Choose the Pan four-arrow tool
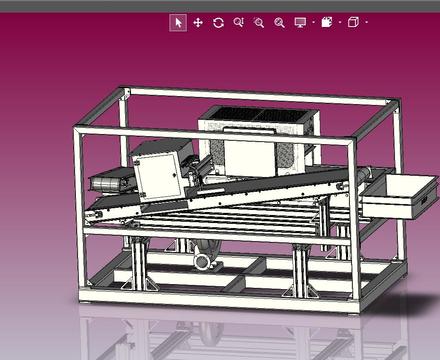 [x=198, y=23]
